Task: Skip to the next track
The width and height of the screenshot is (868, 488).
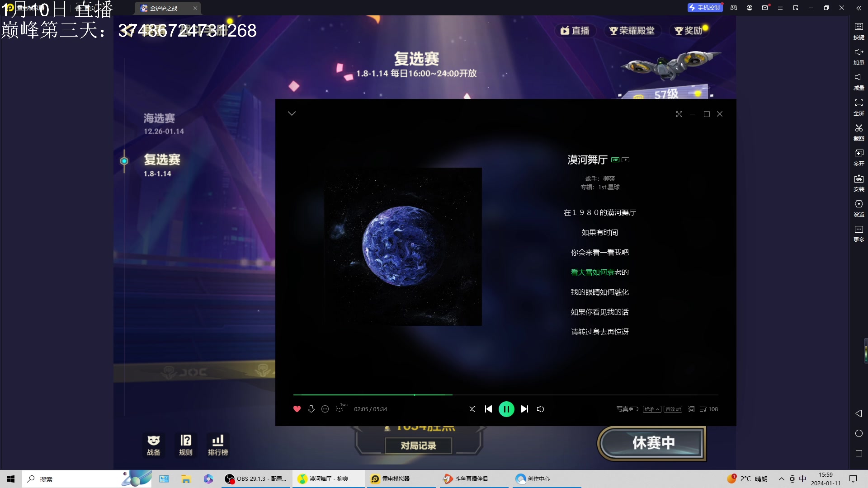Action: pyautogui.click(x=524, y=409)
